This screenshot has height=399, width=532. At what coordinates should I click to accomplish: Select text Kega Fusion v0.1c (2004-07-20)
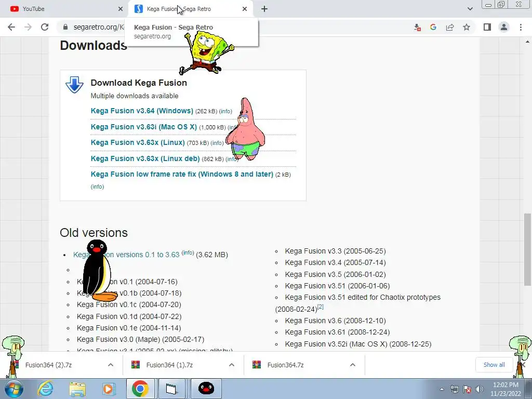(x=129, y=304)
